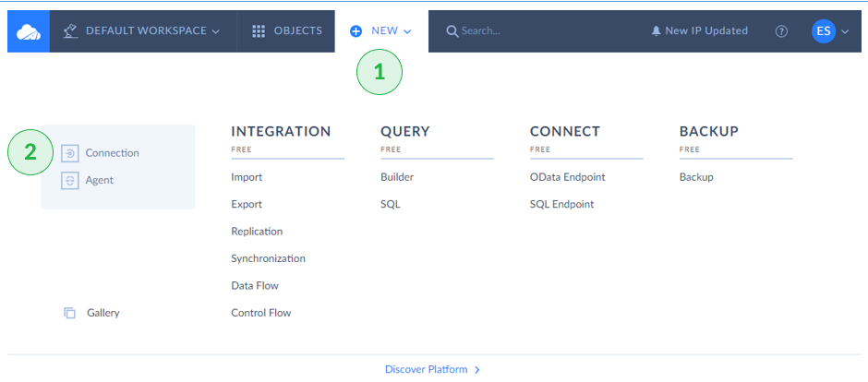868x382 pixels.
Task: Create a new Connection
Action: click(x=113, y=153)
